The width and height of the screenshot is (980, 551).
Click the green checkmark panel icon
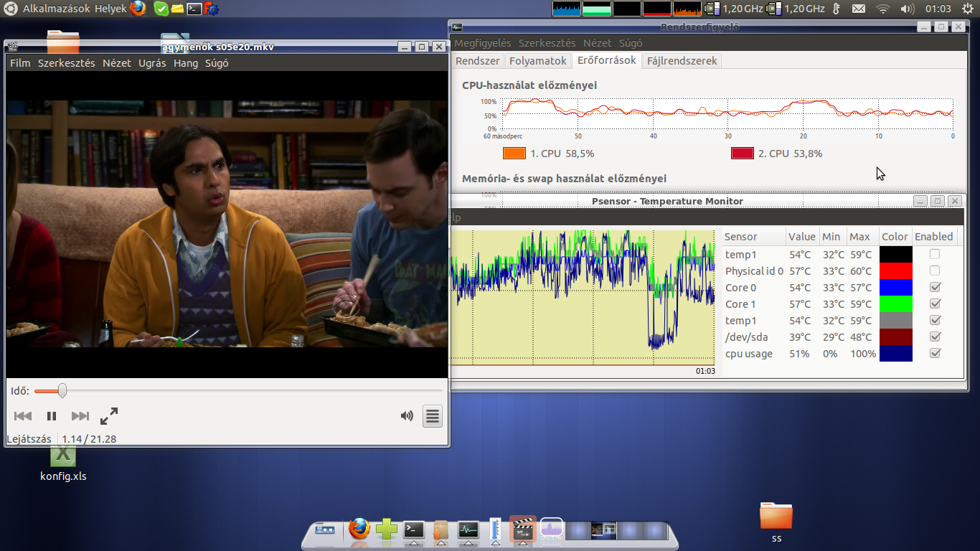pyautogui.click(x=161, y=9)
